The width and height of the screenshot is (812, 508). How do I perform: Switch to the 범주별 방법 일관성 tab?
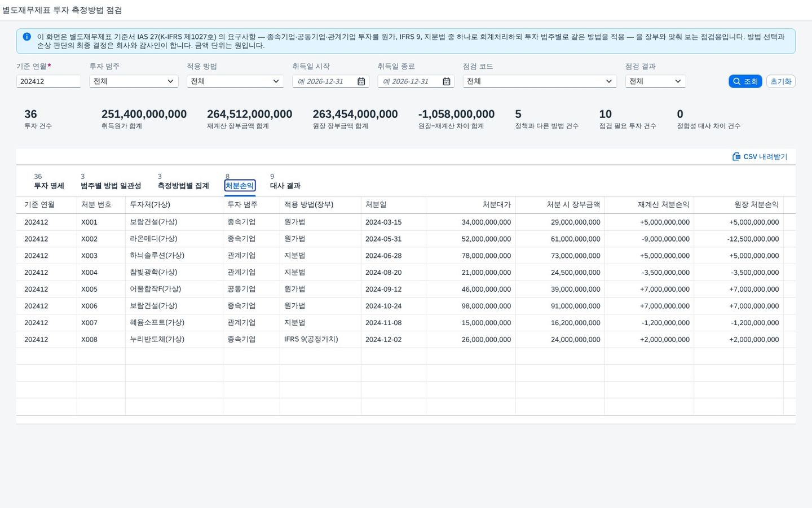(x=111, y=186)
